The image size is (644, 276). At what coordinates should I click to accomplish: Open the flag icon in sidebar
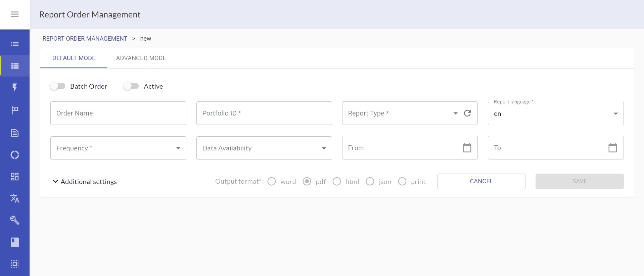(x=15, y=110)
